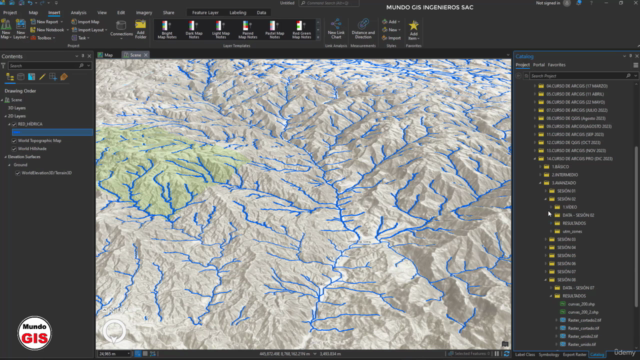Switch to the Imagery ribbon tab
This screenshot has width=640, height=360.
click(x=144, y=13)
